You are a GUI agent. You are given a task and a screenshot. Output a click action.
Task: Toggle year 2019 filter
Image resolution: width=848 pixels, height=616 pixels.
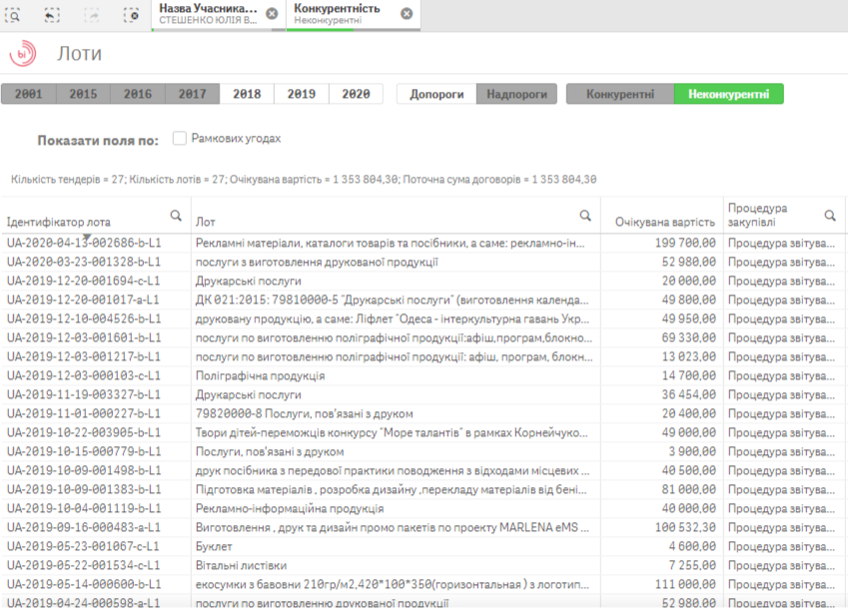[x=302, y=94]
